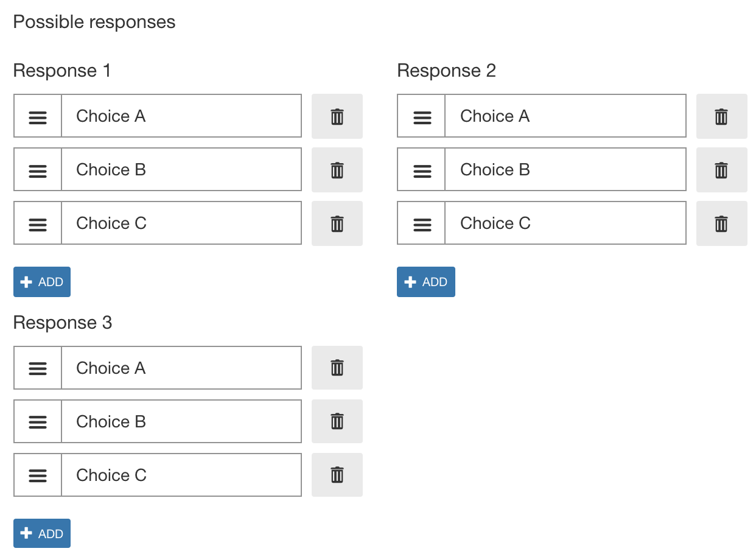Delete Choice C in Response 3

click(x=337, y=475)
